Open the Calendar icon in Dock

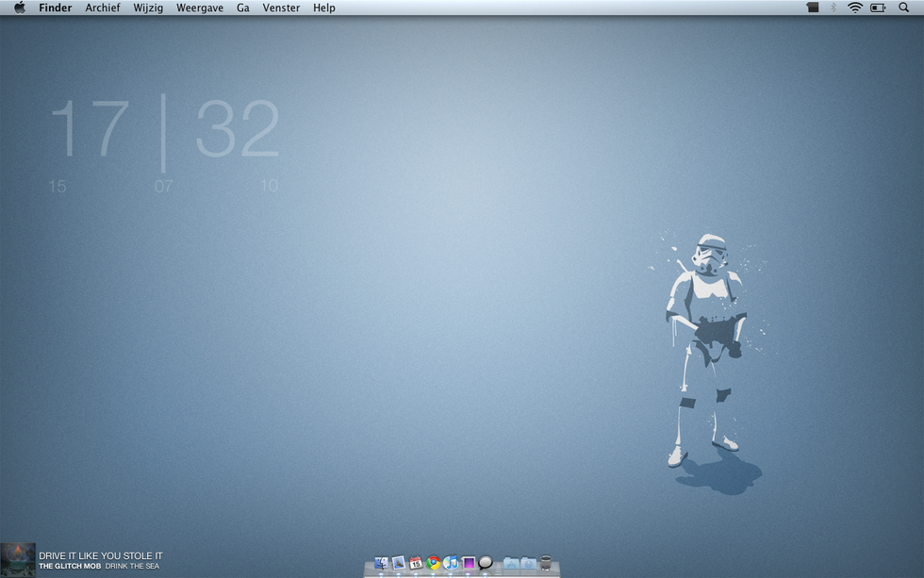pos(416,563)
